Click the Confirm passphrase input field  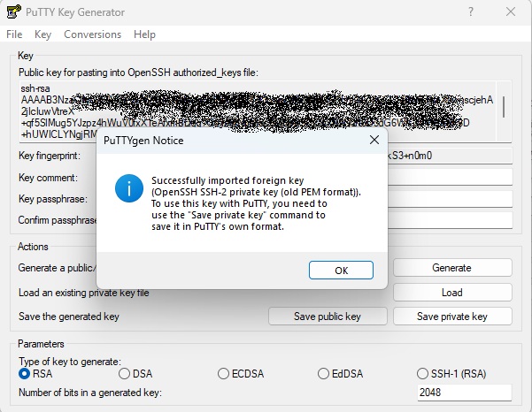tap(450, 220)
